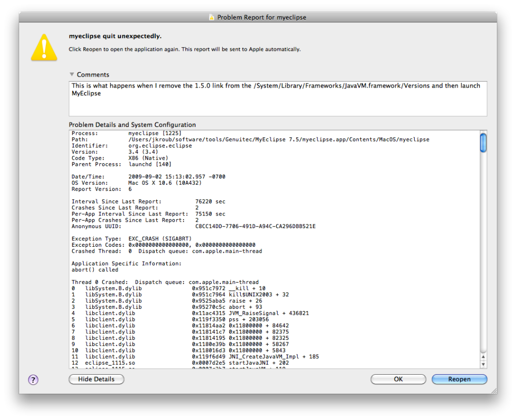Image resolution: width=516 pixels, height=420 pixels.
Task: Click stack frame 9 with offset 58267
Action: click(x=180, y=344)
